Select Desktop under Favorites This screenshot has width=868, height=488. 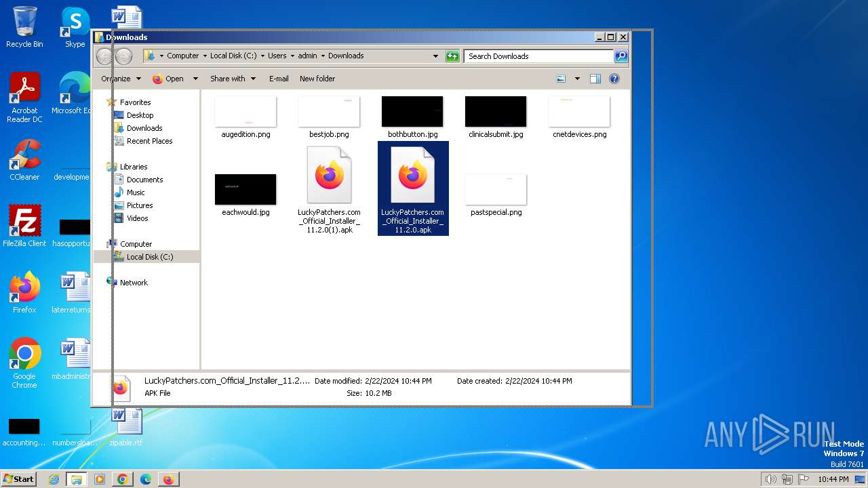140,115
